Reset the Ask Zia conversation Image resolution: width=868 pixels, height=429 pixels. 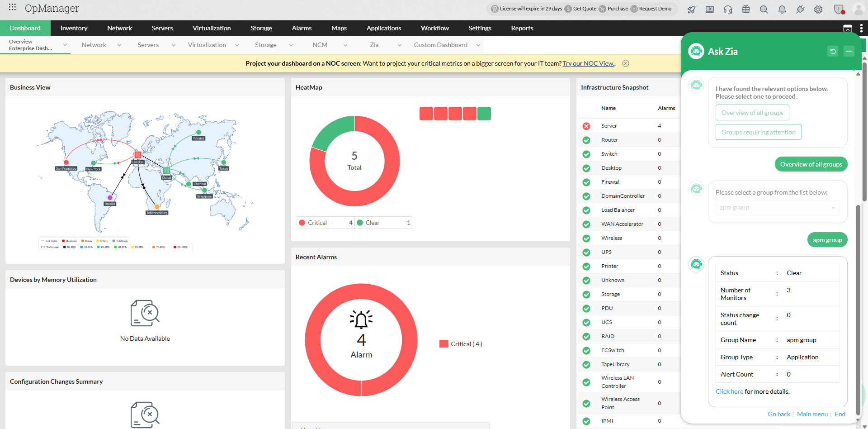[833, 51]
